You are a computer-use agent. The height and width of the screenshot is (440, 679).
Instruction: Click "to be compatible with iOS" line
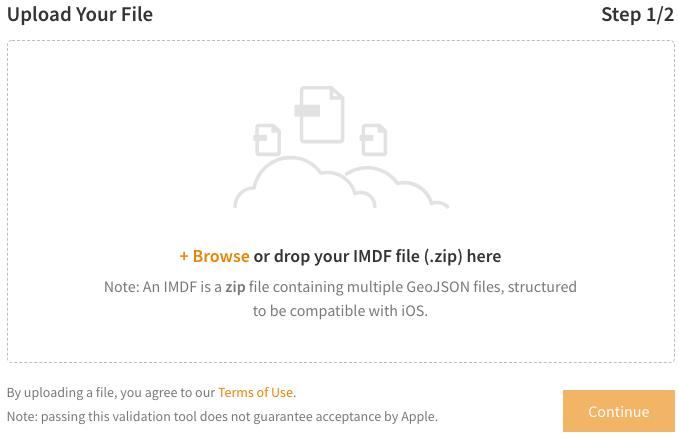[x=340, y=311]
